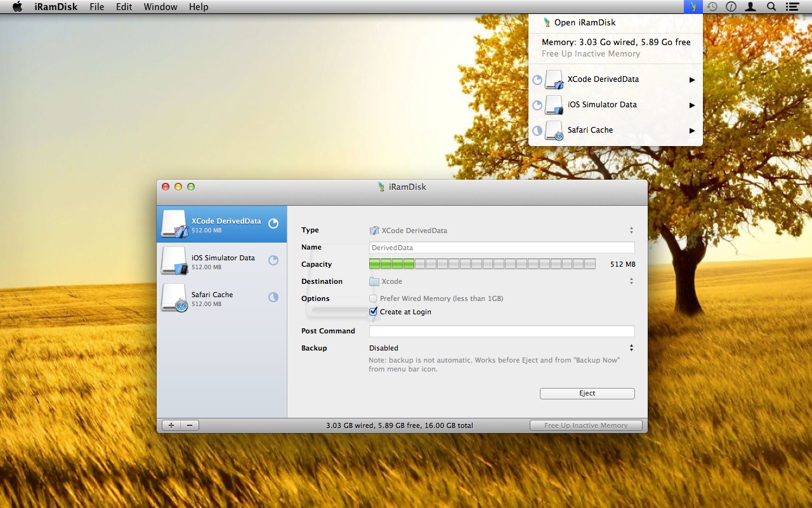This screenshot has height=508, width=812.
Task: Open the Destination dropdown showing Xcode
Action: click(x=501, y=281)
